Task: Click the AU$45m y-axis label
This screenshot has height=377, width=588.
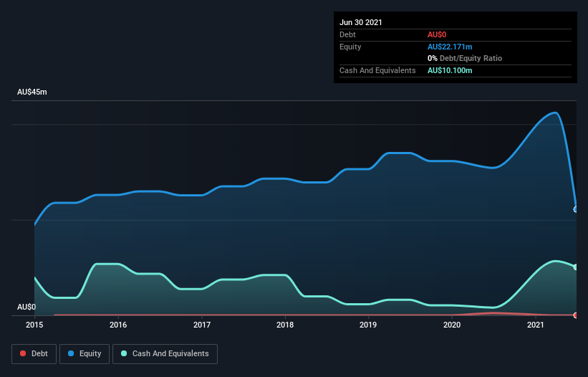Action: (32, 92)
